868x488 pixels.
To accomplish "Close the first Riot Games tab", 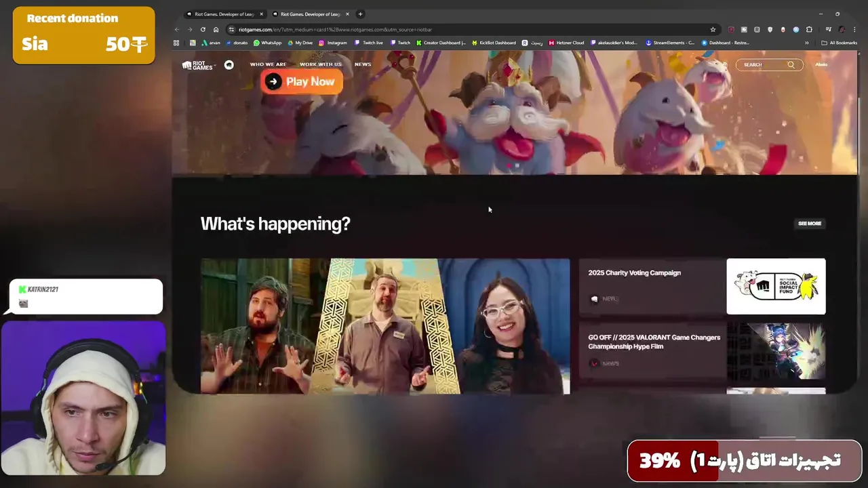I will [x=261, y=14].
